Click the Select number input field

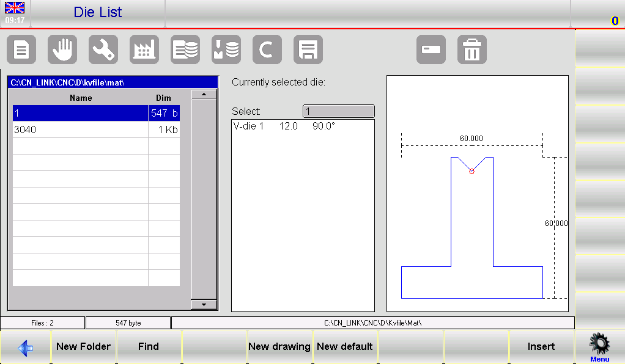tap(338, 111)
